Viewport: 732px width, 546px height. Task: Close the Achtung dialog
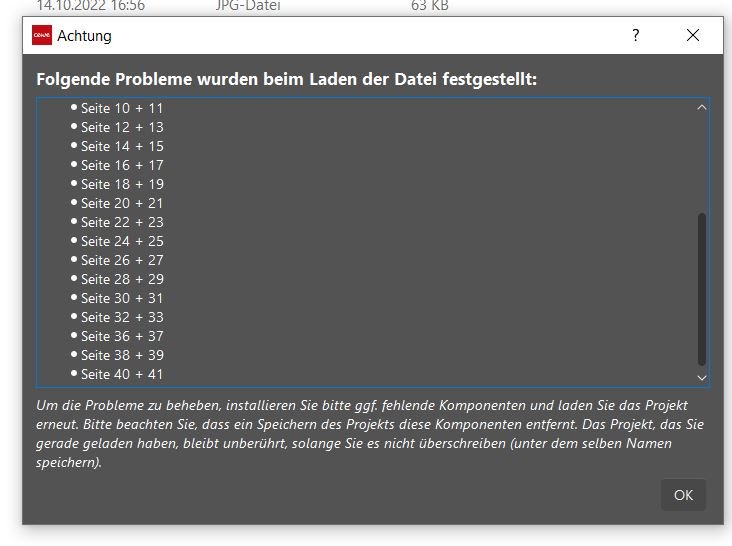point(693,35)
